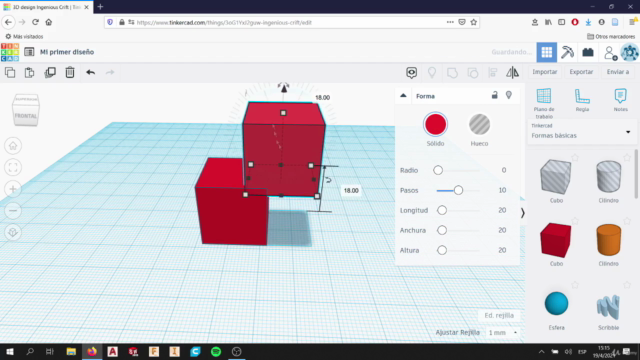The width and height of the screenshot is (640, 360).
Task: Click Exportar button
Action: point(581,72)
